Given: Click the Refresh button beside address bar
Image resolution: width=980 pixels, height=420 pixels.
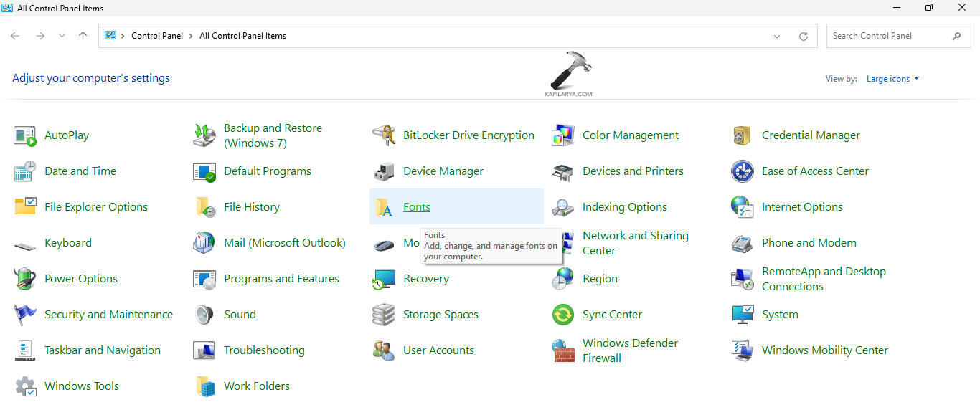Looking at the screenshot, I should point(804,36).
